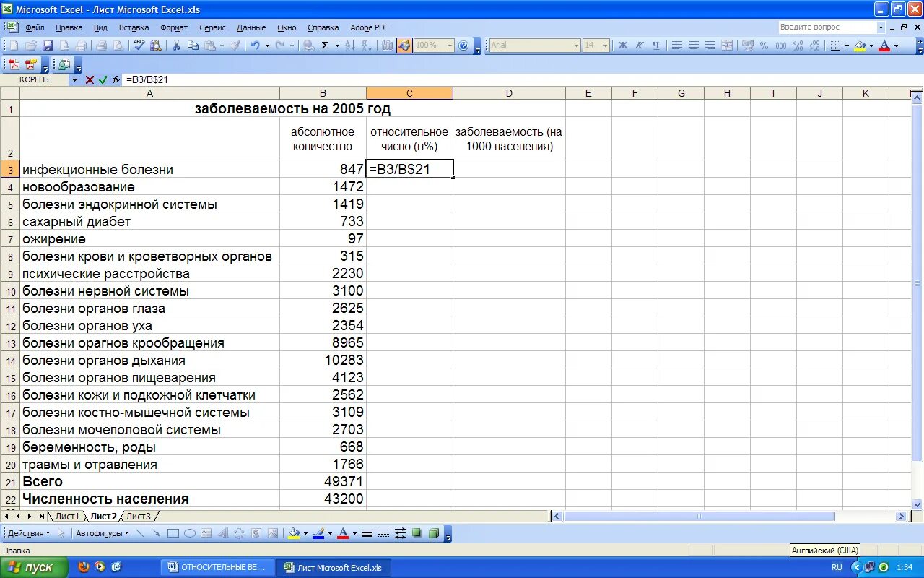Apply 3-D style on drawing toolbar

click(434, 533)
